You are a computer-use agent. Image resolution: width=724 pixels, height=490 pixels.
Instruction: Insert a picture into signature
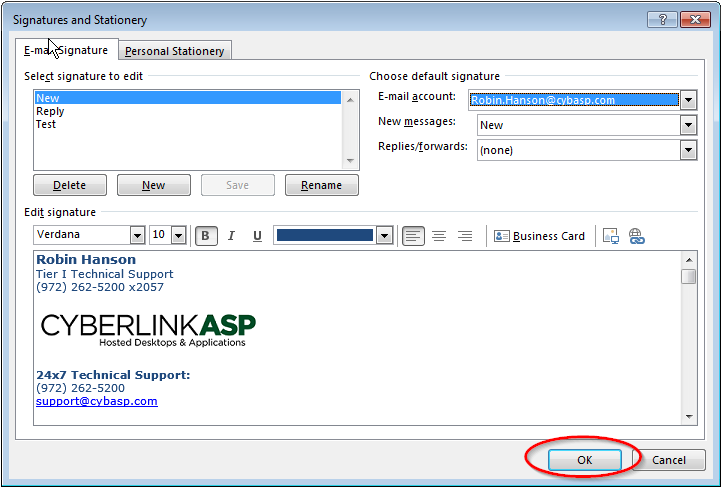pos(611,236)
